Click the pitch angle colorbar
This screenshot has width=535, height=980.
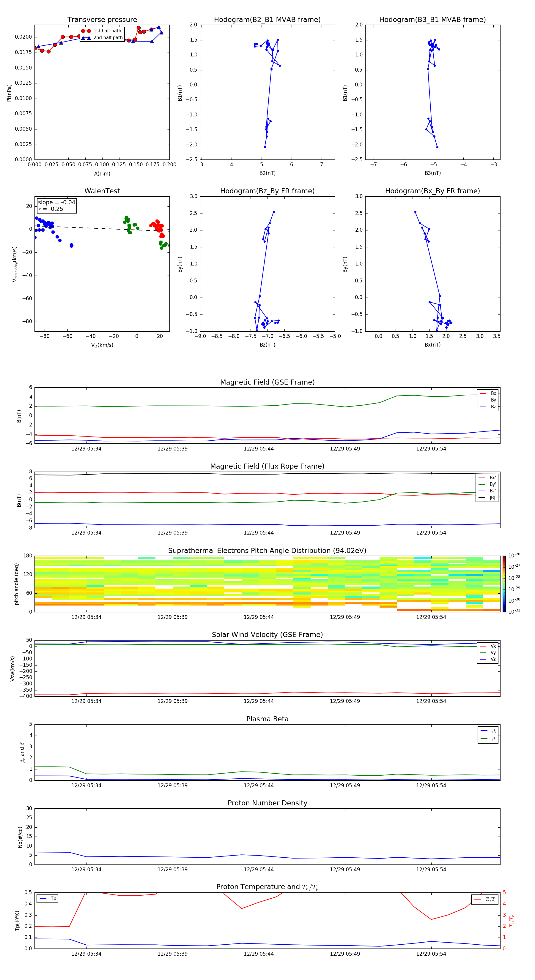(504, 584)
